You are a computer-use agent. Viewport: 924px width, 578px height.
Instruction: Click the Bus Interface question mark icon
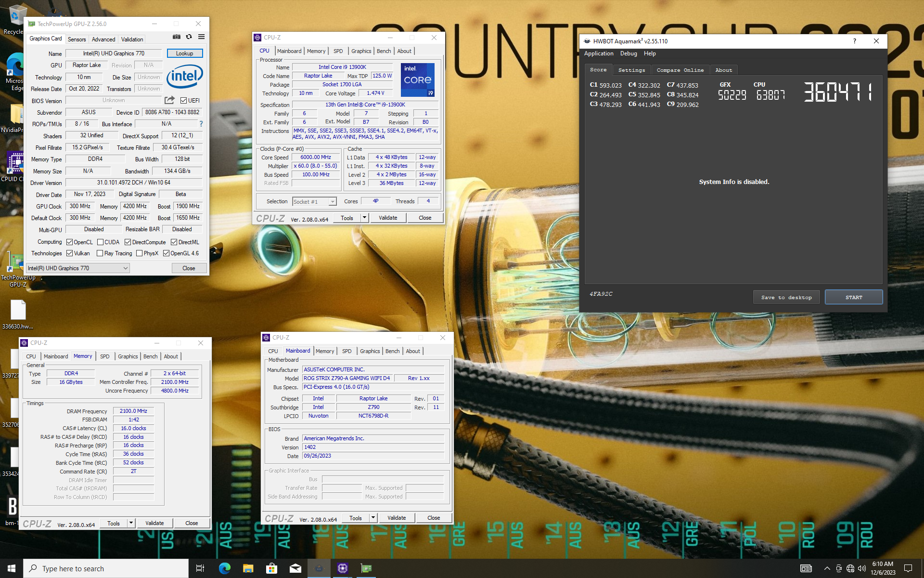[x=201, y=124]
